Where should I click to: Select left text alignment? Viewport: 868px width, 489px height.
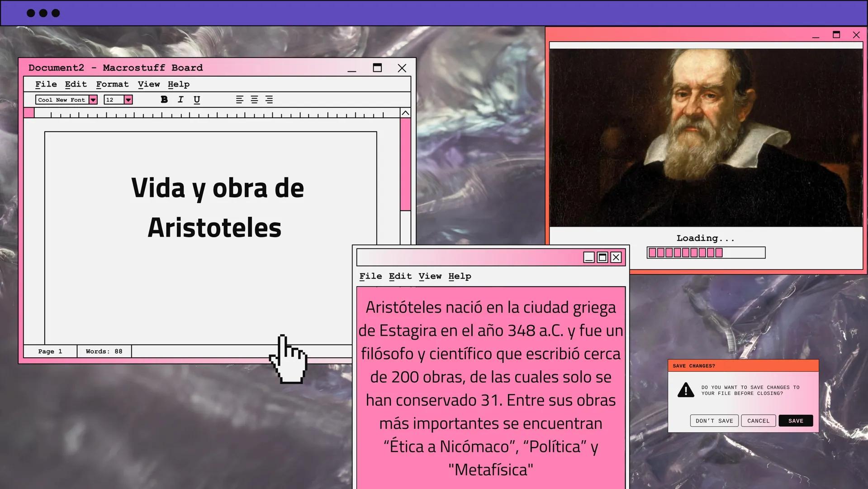[x=239, y=100]
